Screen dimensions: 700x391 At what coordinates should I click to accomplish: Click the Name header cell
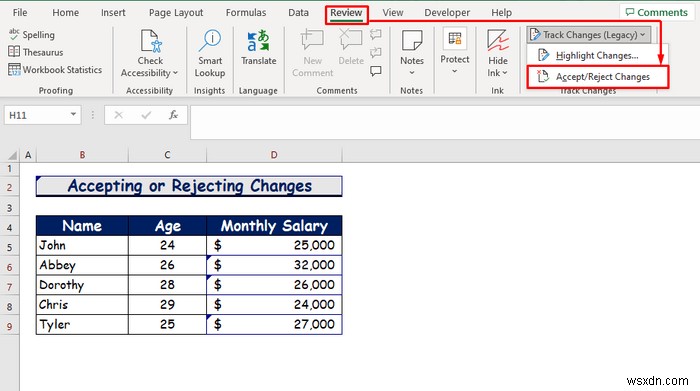82,226
